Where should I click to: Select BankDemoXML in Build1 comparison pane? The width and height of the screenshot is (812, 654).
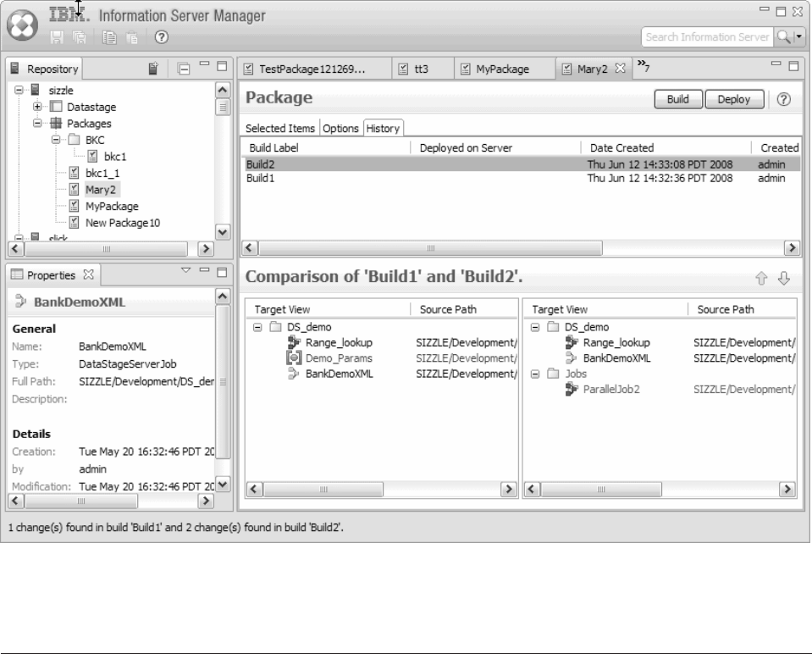(x=340, y=374)
